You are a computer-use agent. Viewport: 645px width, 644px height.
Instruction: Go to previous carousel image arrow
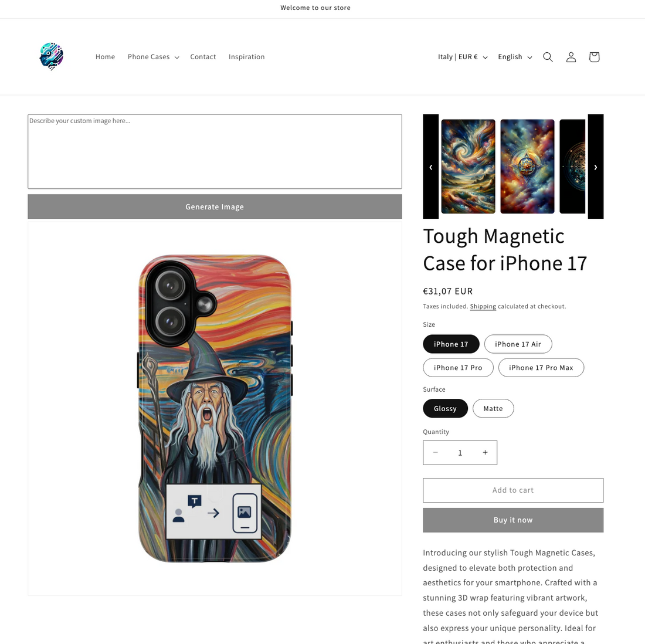[431, 167]
